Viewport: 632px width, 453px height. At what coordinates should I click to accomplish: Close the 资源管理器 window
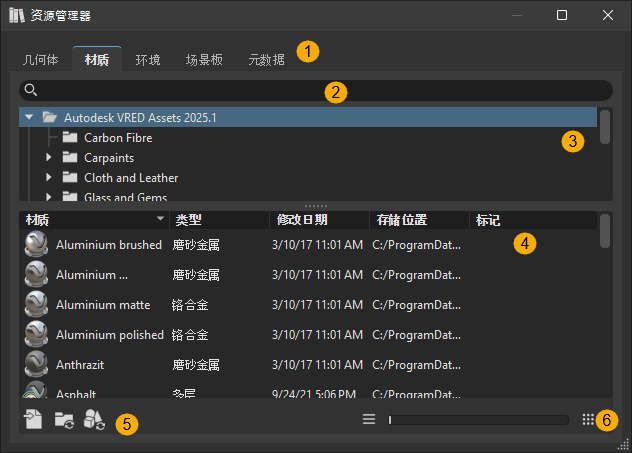pos(608,15)
